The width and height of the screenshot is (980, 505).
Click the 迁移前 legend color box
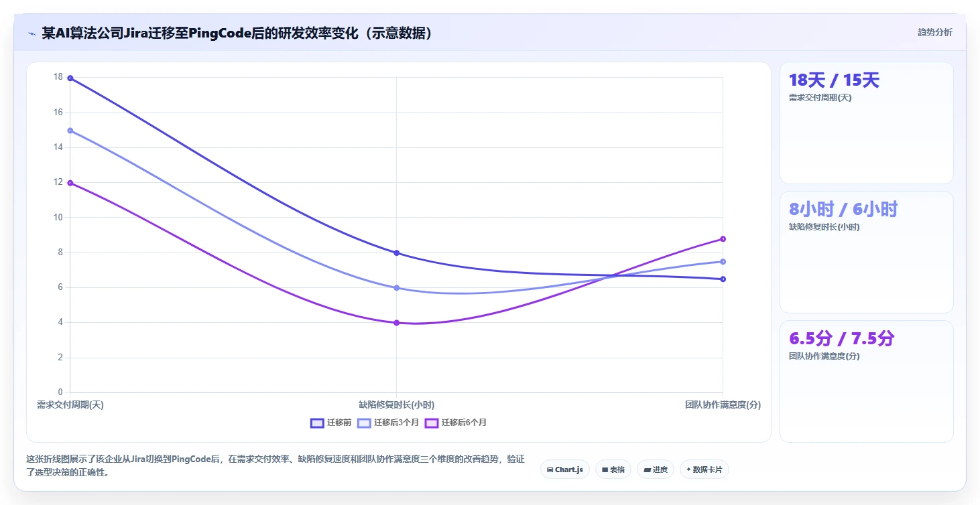point(317,423)
